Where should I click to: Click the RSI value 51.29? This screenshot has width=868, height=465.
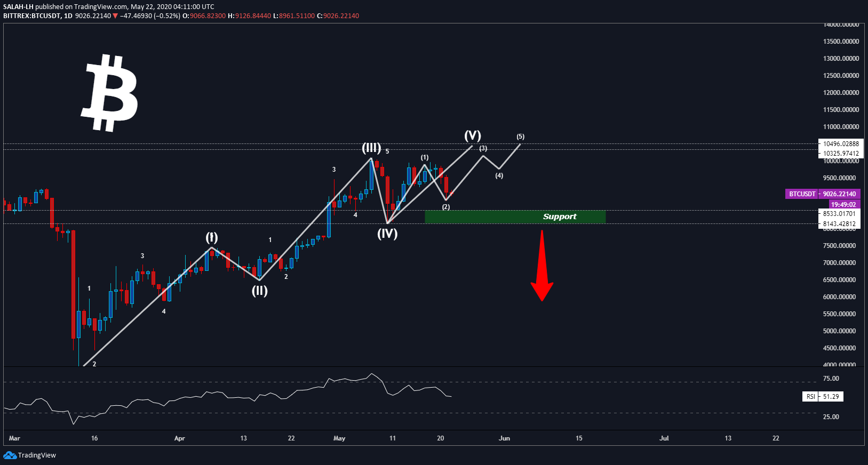[831, 397]
